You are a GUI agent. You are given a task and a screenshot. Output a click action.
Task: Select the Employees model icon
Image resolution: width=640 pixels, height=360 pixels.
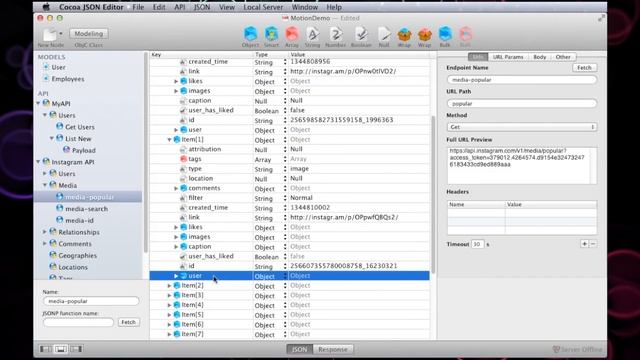46,78
